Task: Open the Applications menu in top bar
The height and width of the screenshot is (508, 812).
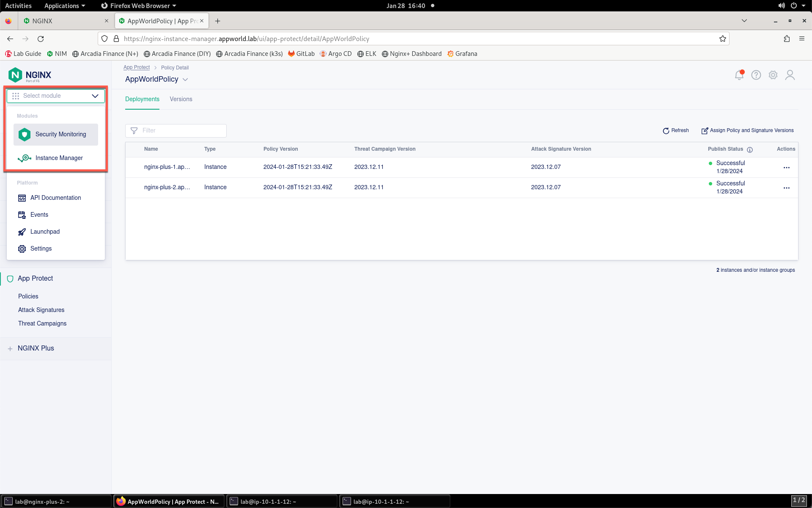Action: tap(64, 6)
